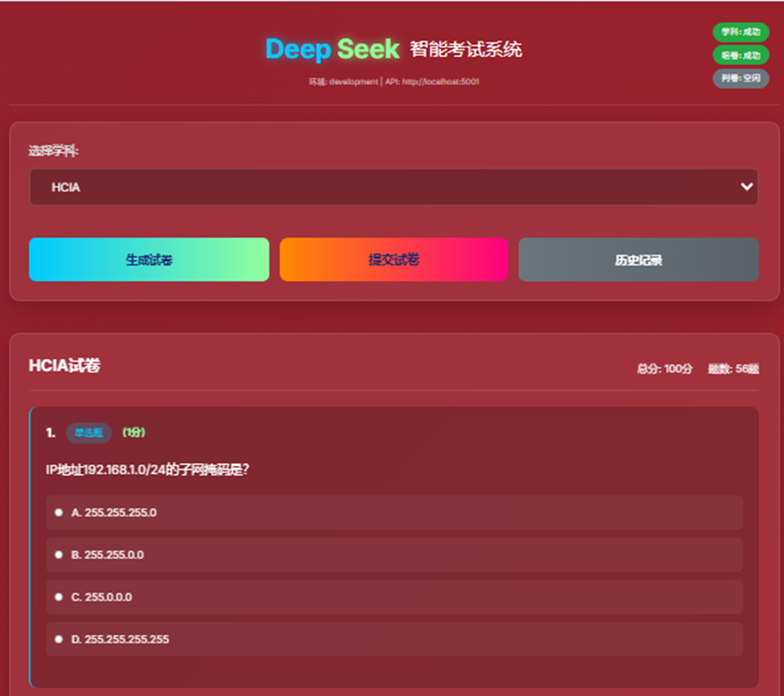Pick answer D. 255.255.255.255

[394, 639]
